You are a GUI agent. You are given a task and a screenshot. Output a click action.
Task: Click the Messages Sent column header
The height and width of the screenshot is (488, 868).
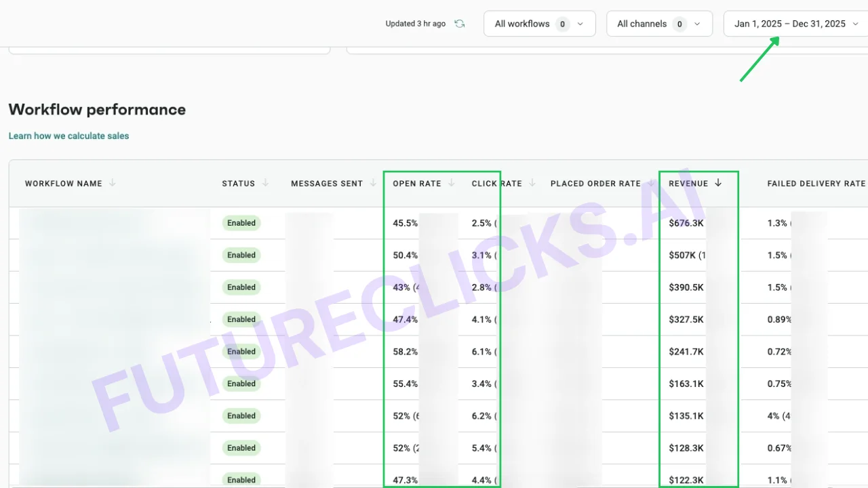pyautogui.click(x=327, y=184)
